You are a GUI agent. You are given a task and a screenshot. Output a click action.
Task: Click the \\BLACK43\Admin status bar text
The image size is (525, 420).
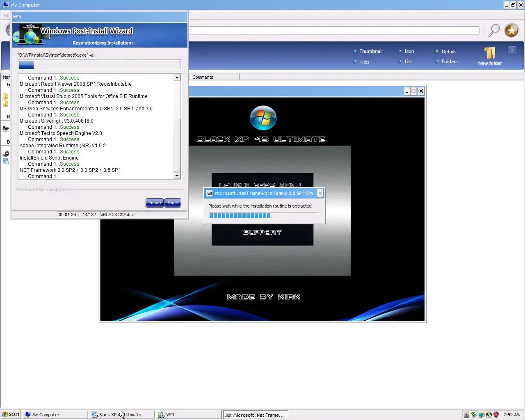point(118,215)
